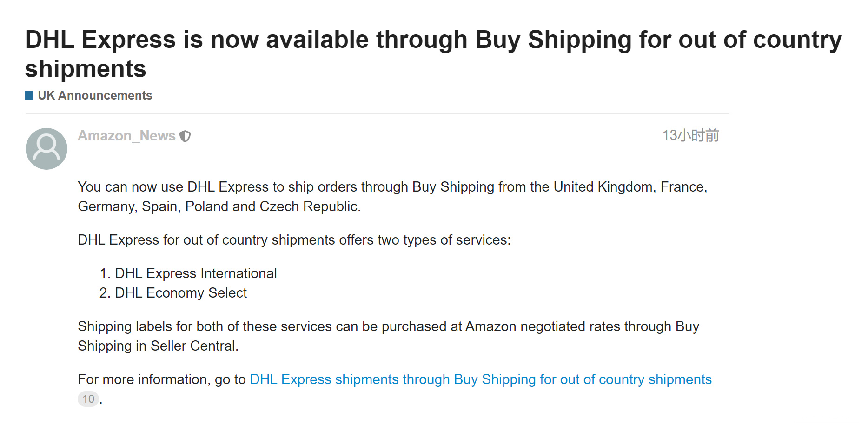This screenshot has height=432, width=868.
Task: Click the link click-count badge showing 10
Action: (x=88, y=399)
